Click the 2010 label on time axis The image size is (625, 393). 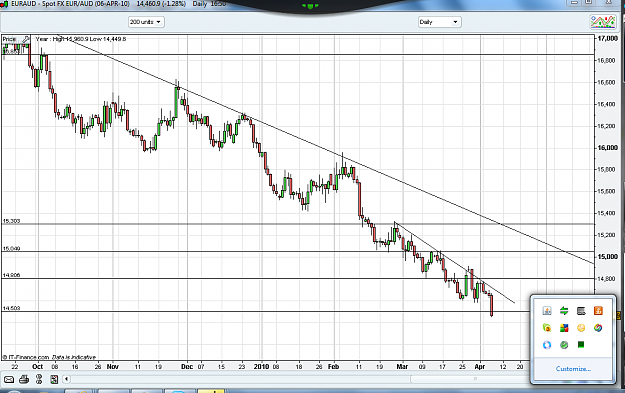tap(261, 367)
